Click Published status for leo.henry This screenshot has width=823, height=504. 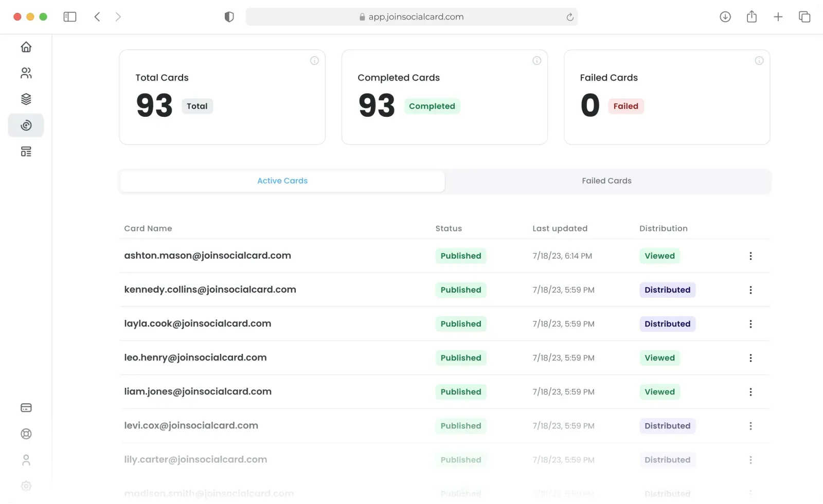point(461,358)
